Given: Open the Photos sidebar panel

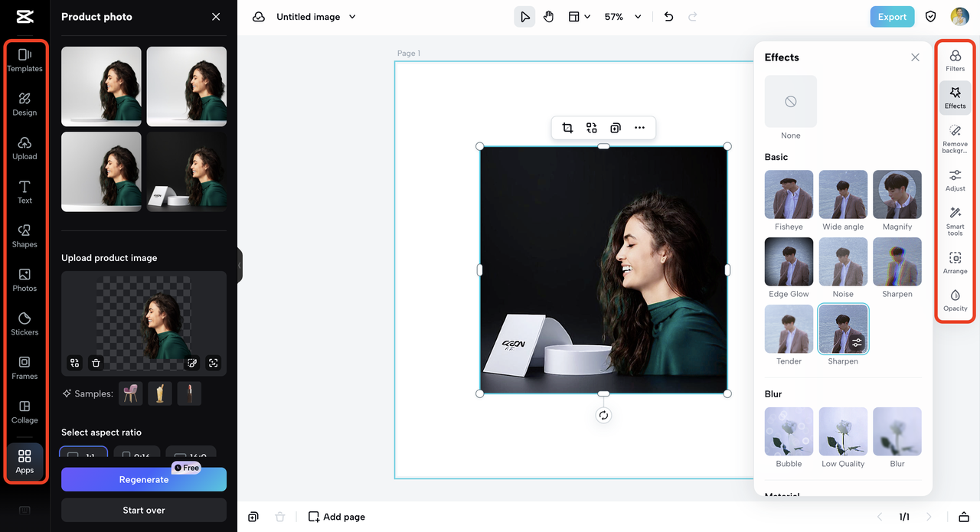Looking at the screenshot, I should tap(24, 280).
